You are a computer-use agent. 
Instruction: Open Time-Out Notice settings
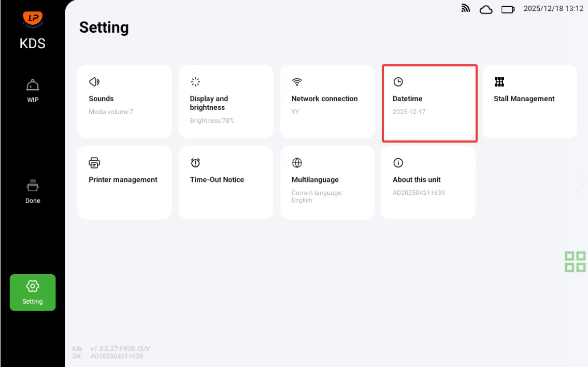point(226,182)
